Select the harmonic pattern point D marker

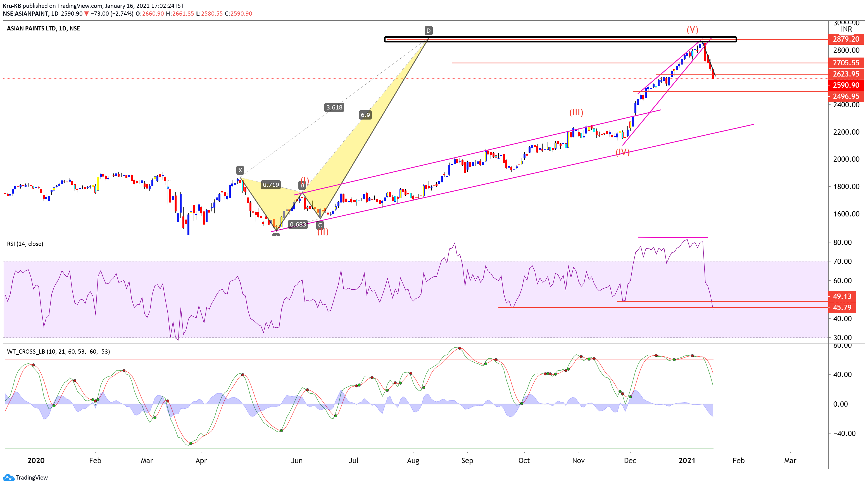(428, 31)
